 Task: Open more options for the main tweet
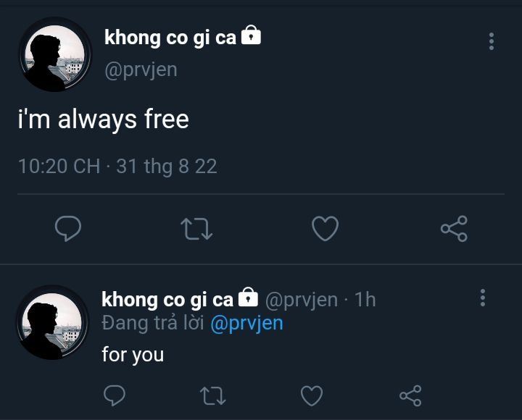pos(492,41)
